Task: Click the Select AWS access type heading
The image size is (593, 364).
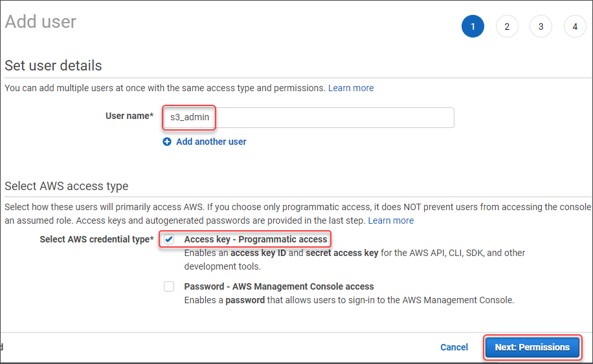Action: pos(67,186)
